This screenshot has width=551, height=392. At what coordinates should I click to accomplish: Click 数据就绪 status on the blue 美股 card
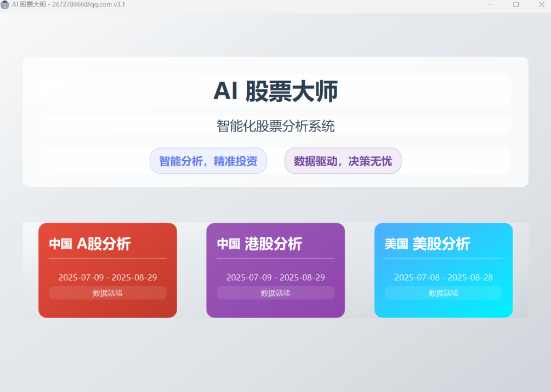[444, 293]
